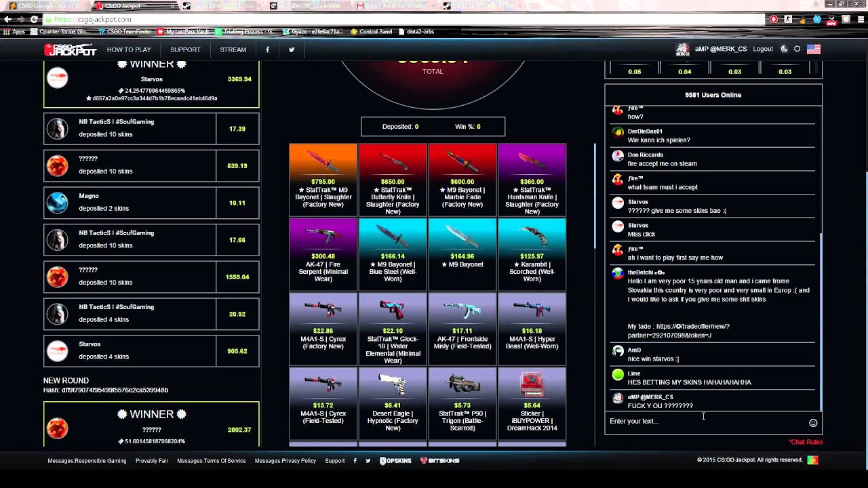Click Don Riccardo avatar in chat

618,156
